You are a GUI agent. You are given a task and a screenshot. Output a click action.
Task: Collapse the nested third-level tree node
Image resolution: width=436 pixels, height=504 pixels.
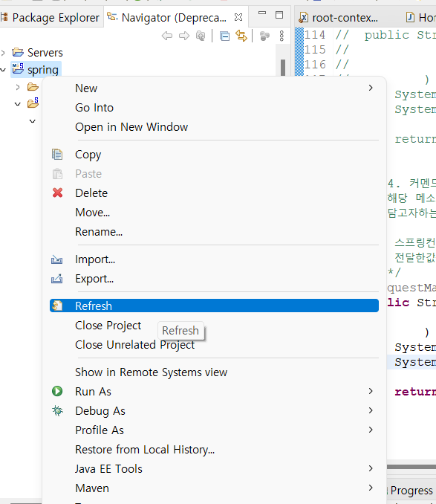pyautogui.click(x=33, y=121)
